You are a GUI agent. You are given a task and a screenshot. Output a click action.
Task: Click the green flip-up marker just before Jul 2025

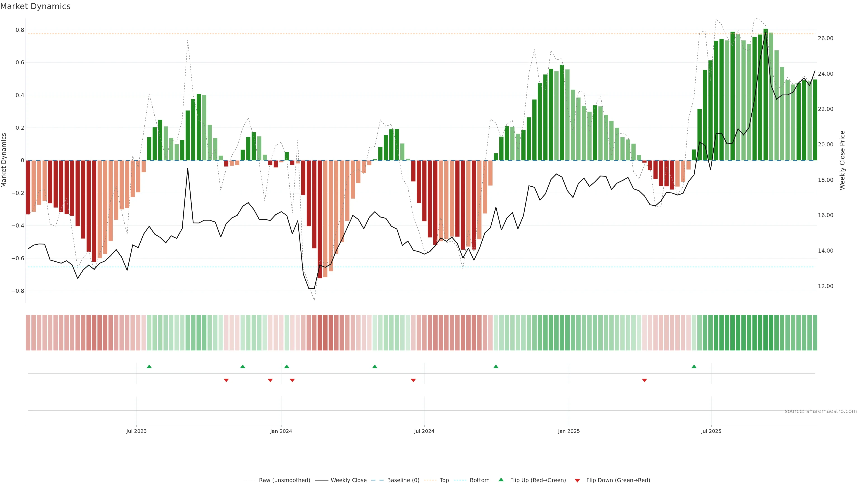[x=694, y=366]
